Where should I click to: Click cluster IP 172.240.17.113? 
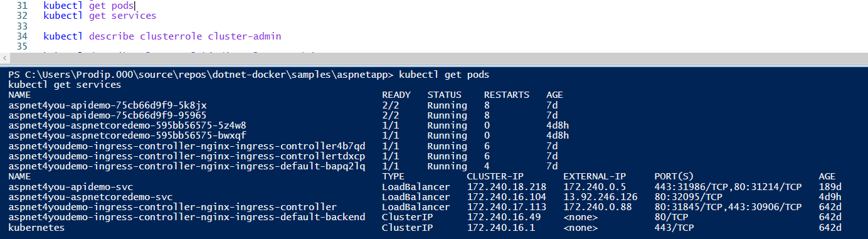506,207
